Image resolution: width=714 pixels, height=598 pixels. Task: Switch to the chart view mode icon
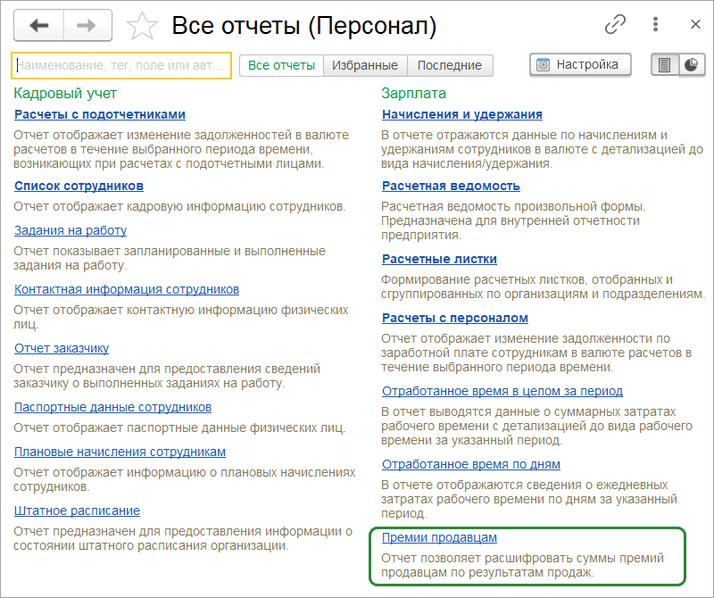point(691,65)
